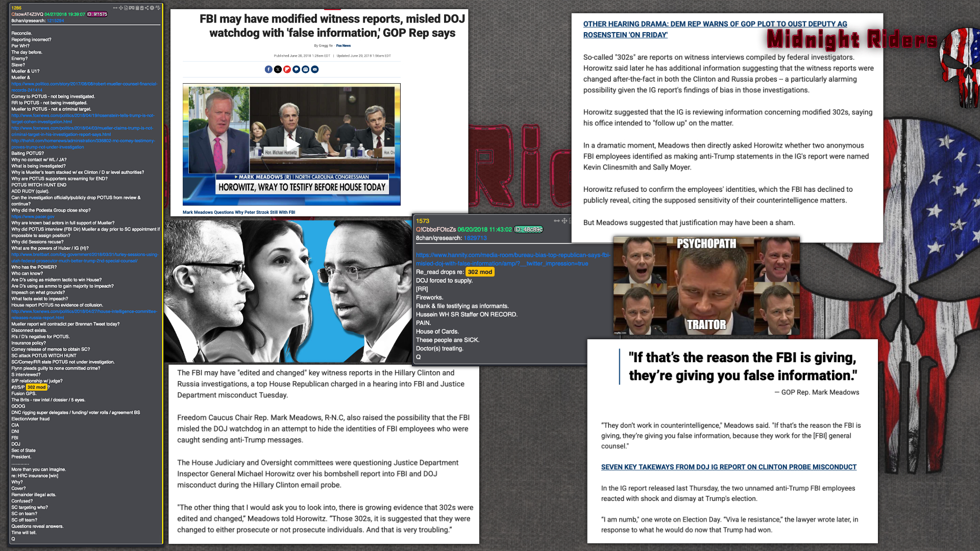Open the 'Other Hearing Drama' Rosenstein headline link
Viewport: 980px width, 551px height.
click(x=715, y=30)
